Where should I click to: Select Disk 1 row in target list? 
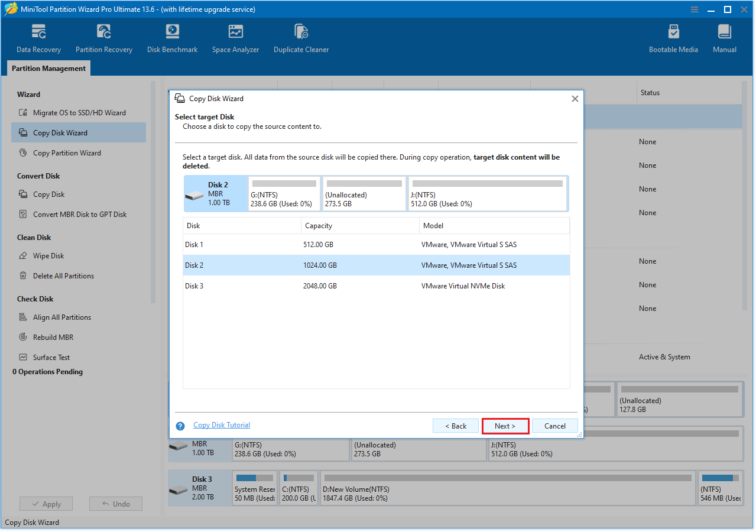377,245
